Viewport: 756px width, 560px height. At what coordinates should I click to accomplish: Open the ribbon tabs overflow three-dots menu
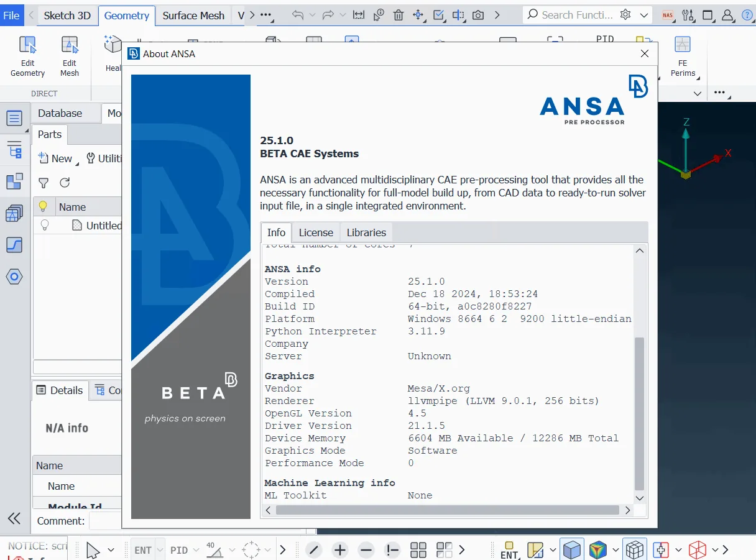click(x=265, y=15)
